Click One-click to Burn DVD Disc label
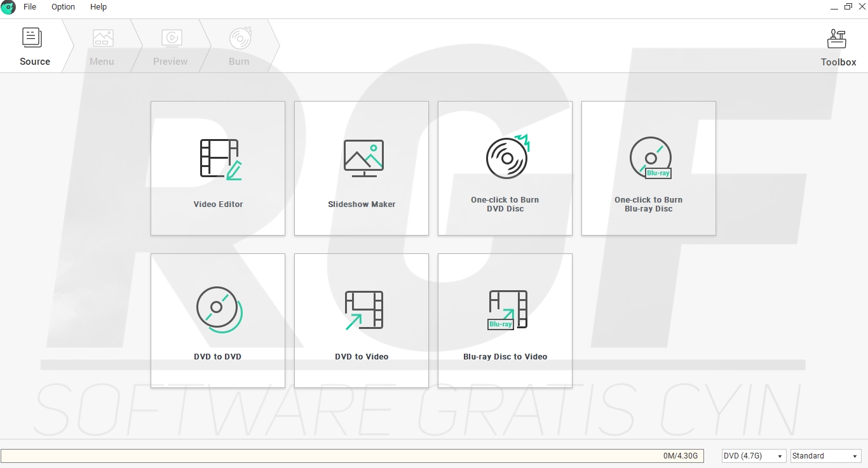This screenshot has height=468, width=868. click(x=505, y=204)
